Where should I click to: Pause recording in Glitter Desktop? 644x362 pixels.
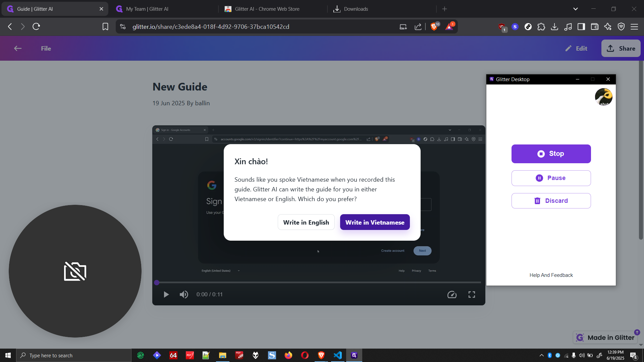point(551,178)
